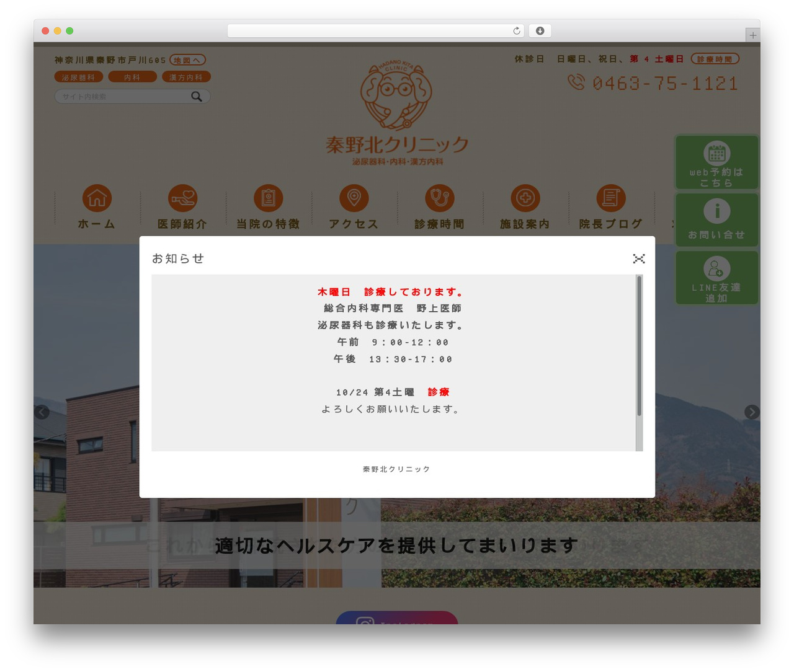The width and height of the screenshot is (794, 672).
Task: Open the 当院の特徴 clipboard icon
Action: [x=268, y=198]
